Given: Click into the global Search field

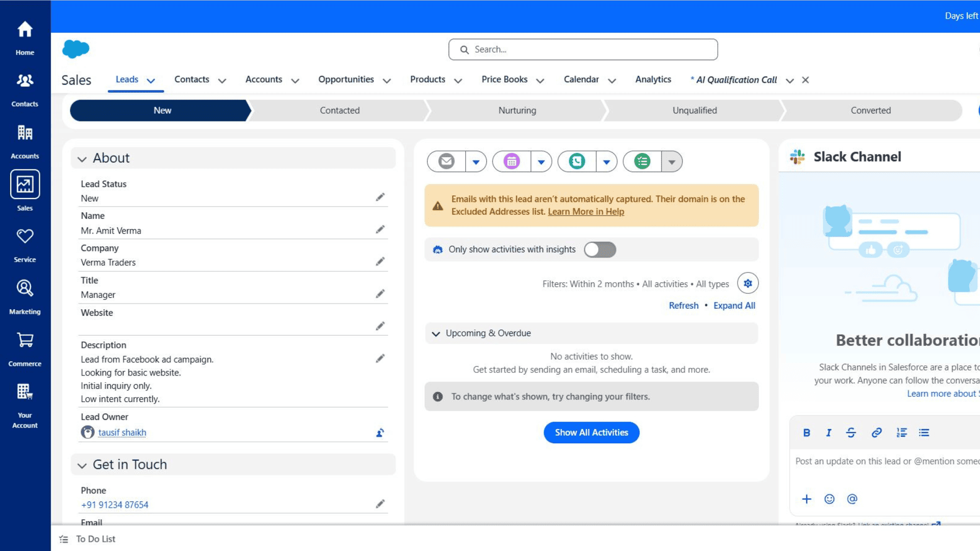Looking at the screenshot, I should [x=583, y=49].
